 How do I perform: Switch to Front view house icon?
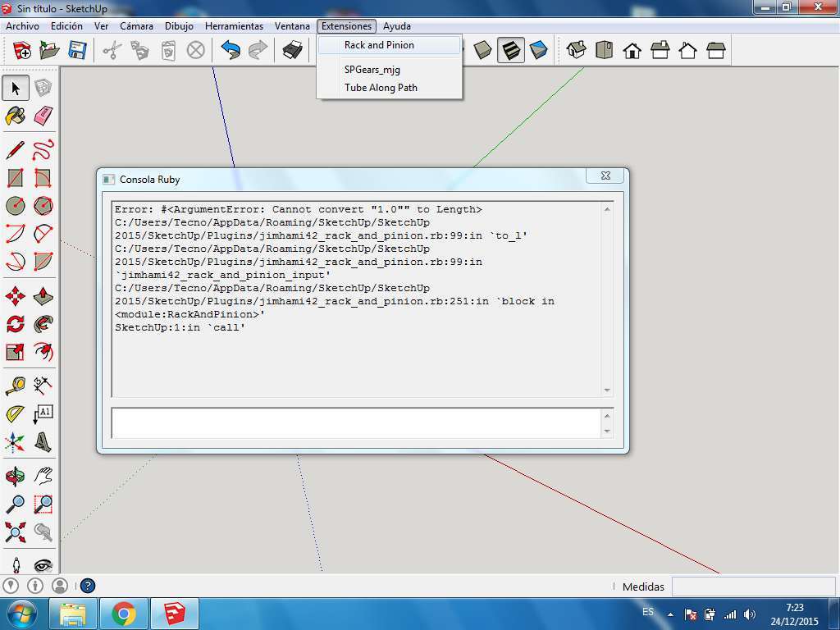pyautogui.click(x=632, y=50)
